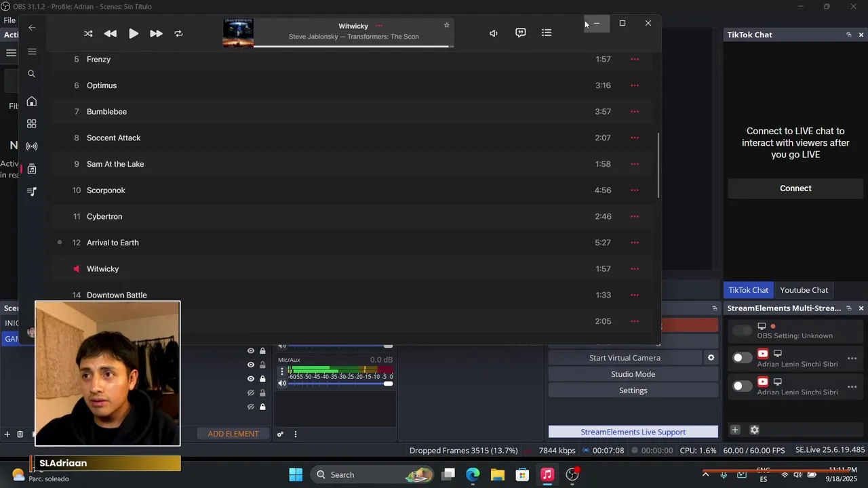Close the StreamElements Multi-Stream dock
Viewport: 868px width, 488px height.
[x=861, y=308]
